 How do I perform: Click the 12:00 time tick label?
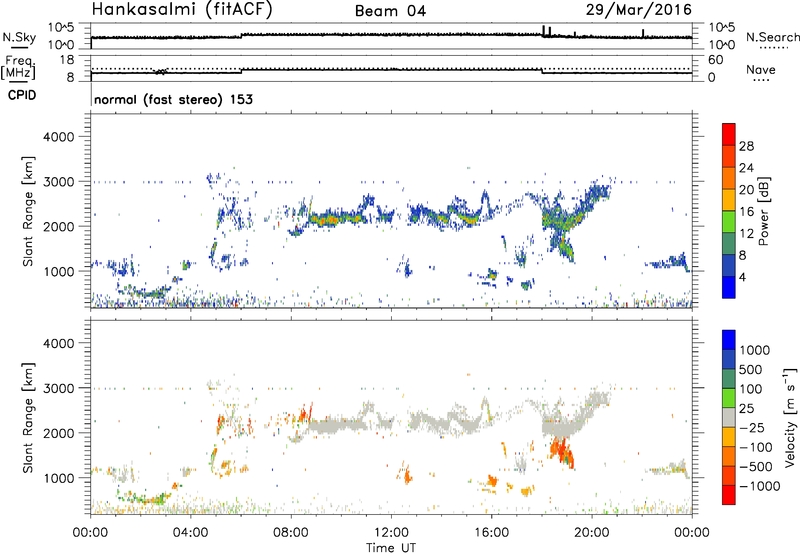pos(391,533)
